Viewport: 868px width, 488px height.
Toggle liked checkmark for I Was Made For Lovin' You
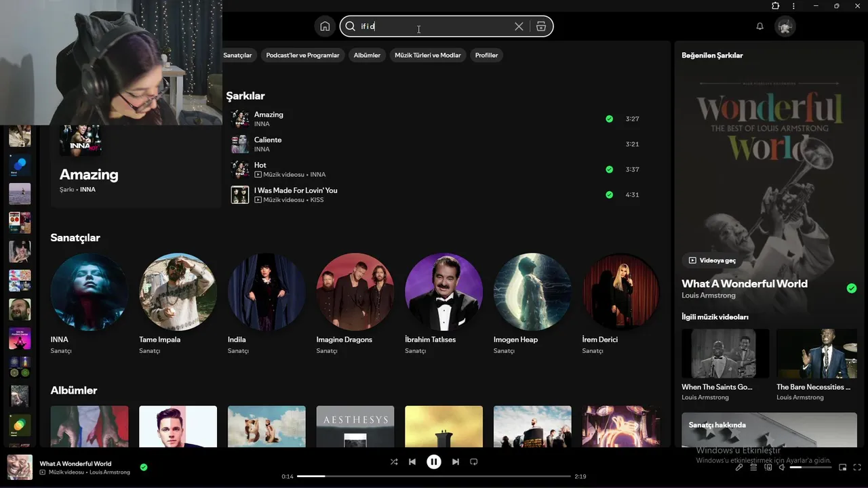tap(609, 195)
